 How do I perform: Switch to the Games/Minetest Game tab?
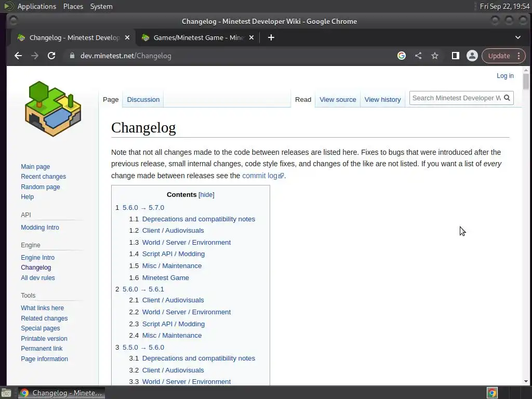198,37
